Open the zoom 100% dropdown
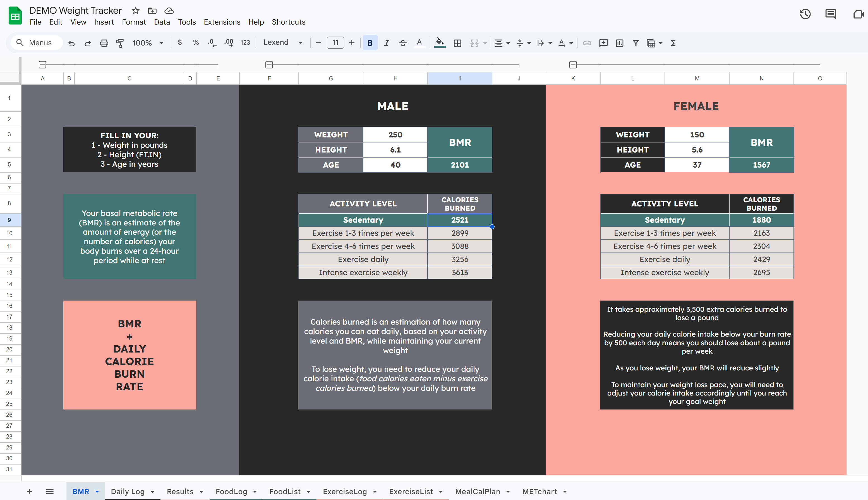Viewport: 868px width, 500px height. 148,43
